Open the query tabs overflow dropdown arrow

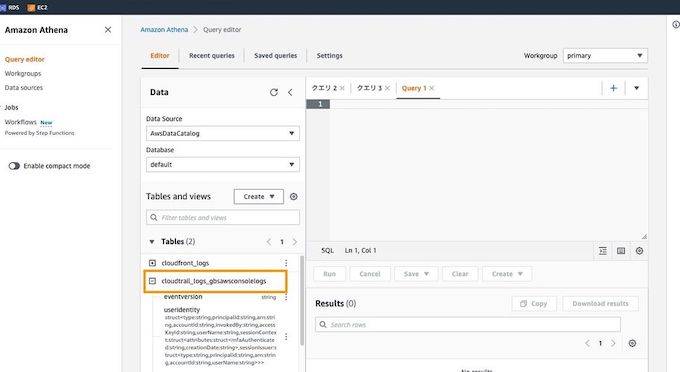pyautogui.click(x=636, y=88)
